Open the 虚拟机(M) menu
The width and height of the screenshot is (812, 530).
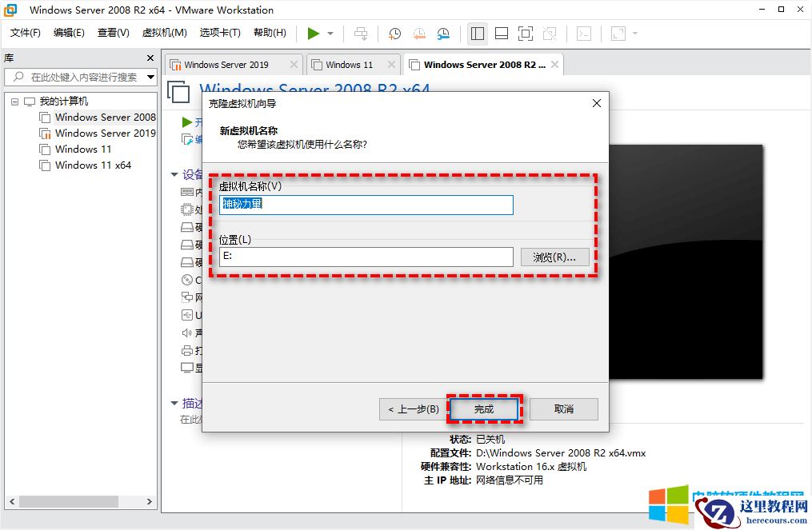click(164, 33)
